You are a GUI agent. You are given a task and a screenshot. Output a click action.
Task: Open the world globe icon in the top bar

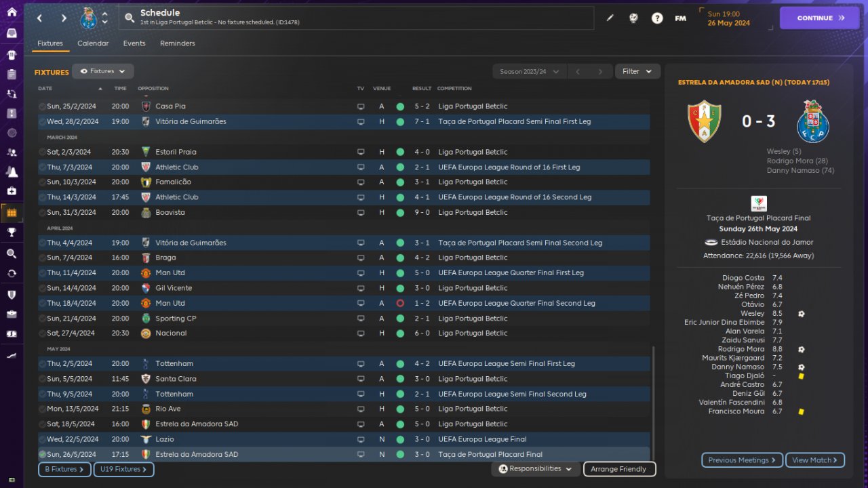coord(633,18)
